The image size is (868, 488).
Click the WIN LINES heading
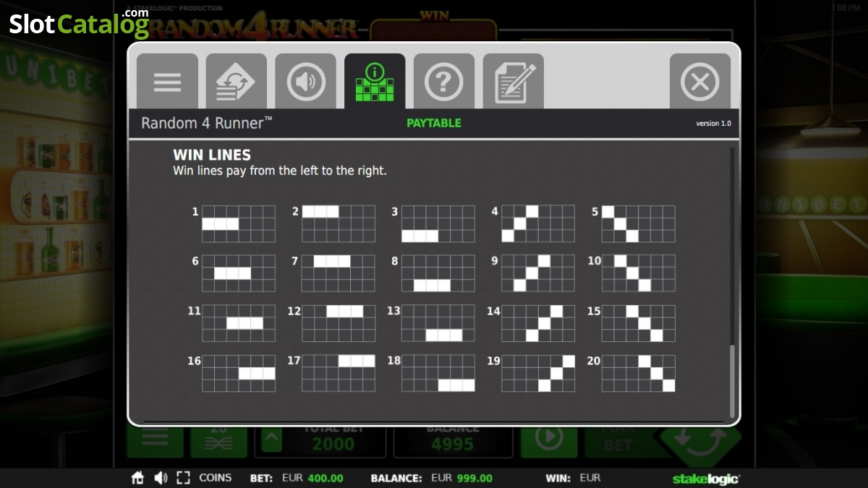click(x=212, y=155)
